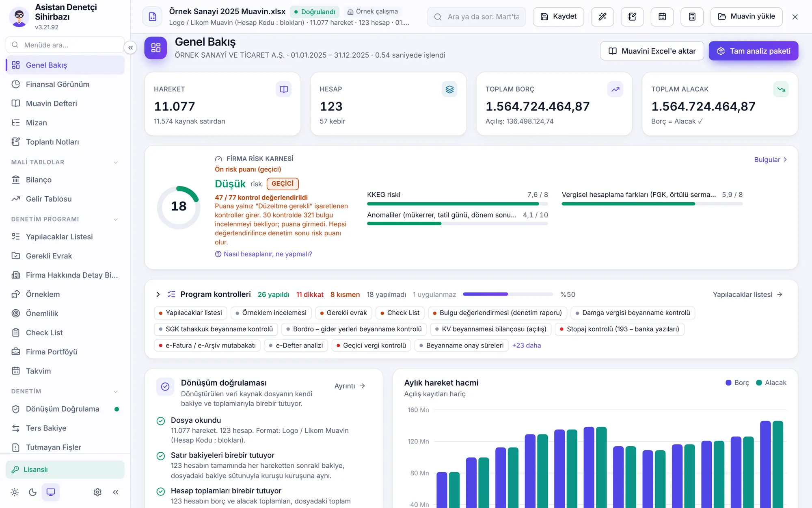This screenshot has width=812, height=508.
Task: Toggle Alacak series in chart legend
Action: (771, 382)
